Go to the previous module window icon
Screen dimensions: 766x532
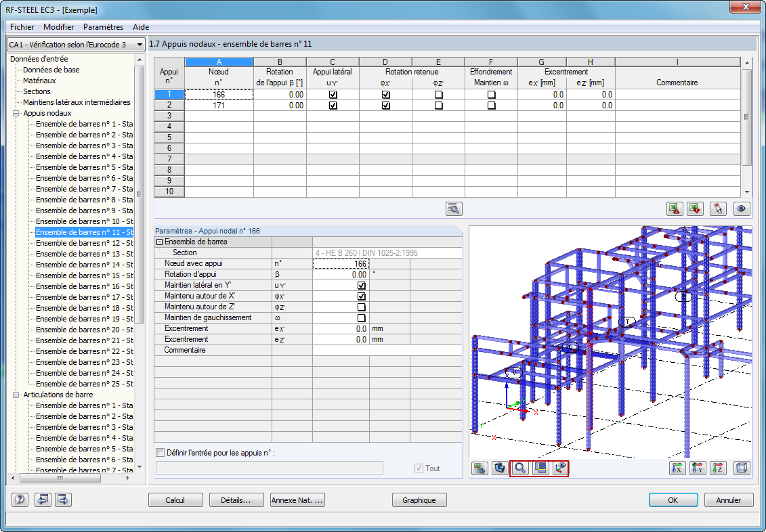click(x=43, y=500)
